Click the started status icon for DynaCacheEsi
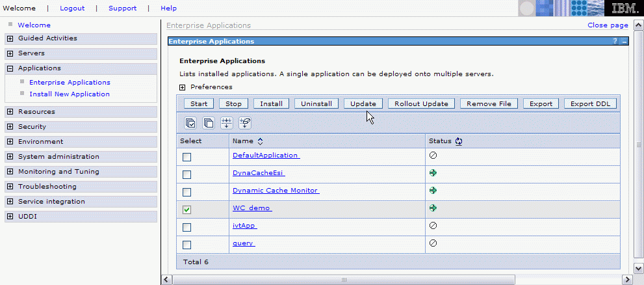This screenshot has height=285, width=644. [433, 173]
